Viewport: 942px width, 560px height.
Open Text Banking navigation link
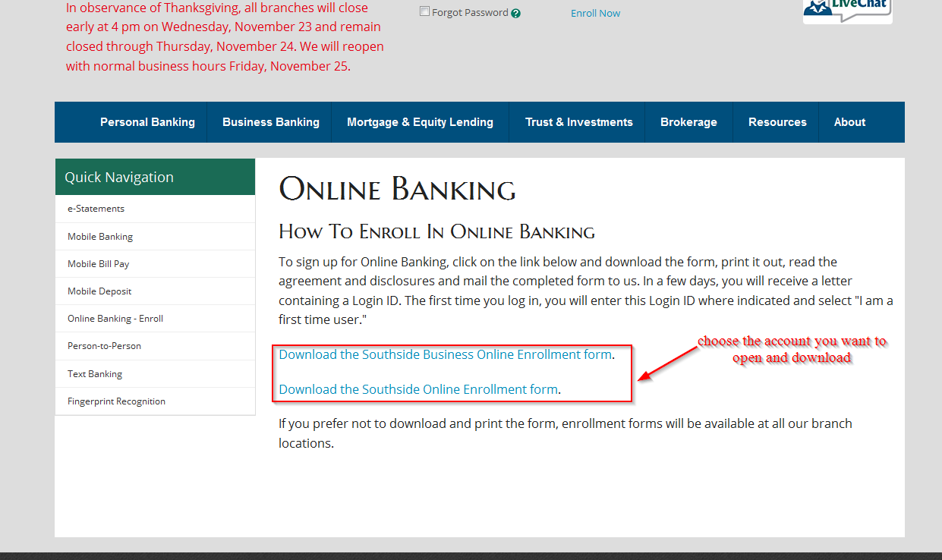click(x=155, y=374)
